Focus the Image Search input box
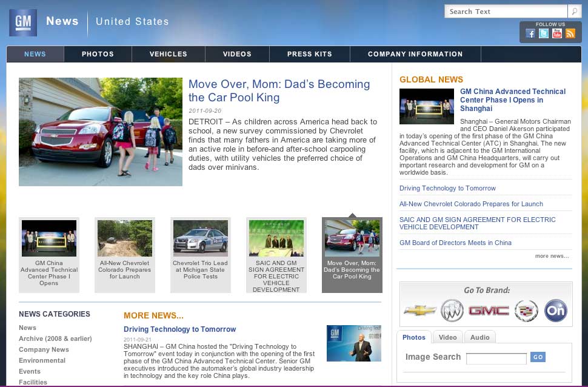This screenshot has height=387, width=588. tap(496, 358)
